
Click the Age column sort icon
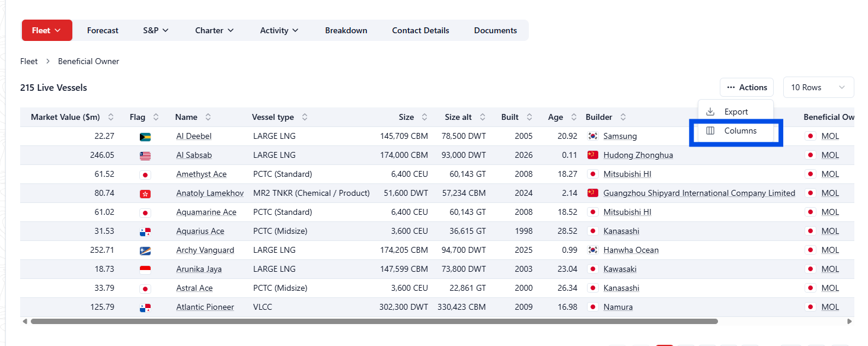click(x=574, y=117)
